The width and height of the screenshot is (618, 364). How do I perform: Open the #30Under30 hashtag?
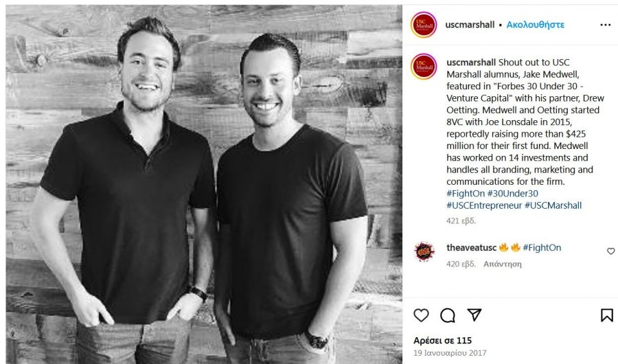pyautogui.click(x=512, y=193)
